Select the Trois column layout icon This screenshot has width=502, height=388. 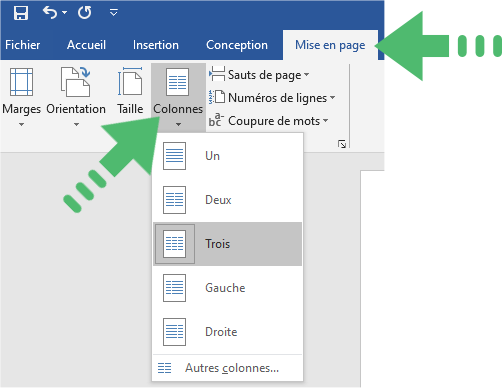click(x=174, y=244)
